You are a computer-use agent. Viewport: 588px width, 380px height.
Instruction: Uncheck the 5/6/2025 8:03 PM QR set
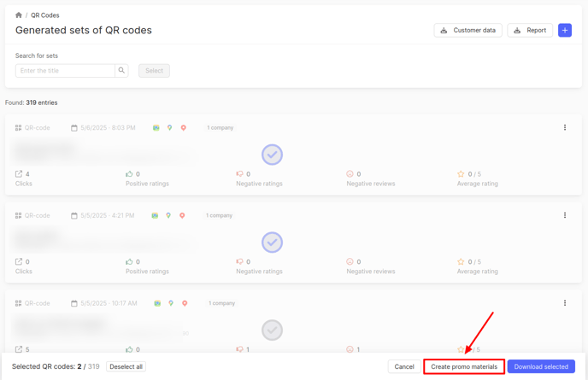tap(272, 155)
